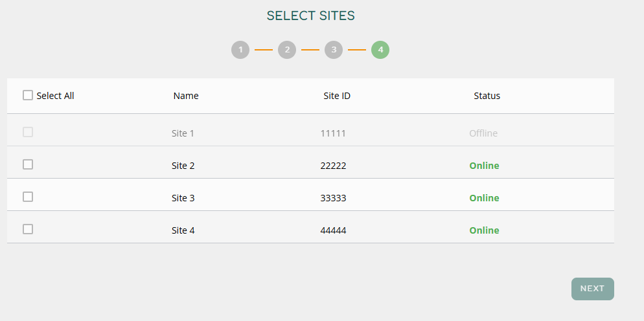Image resolution: width=644 pixels, height=321 pixels.
Task: Return to step 3 indicator
Action: pyautogui.click(x=334, y=50)
